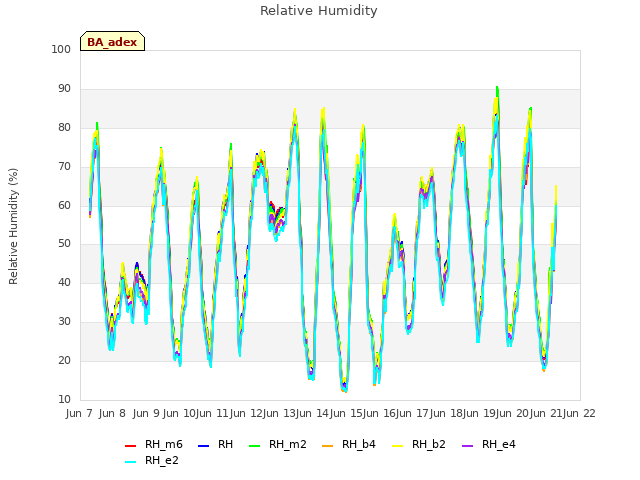Click the BA_adex annotation label
This screenshot has width=640, height=480.
coord(112,41)
